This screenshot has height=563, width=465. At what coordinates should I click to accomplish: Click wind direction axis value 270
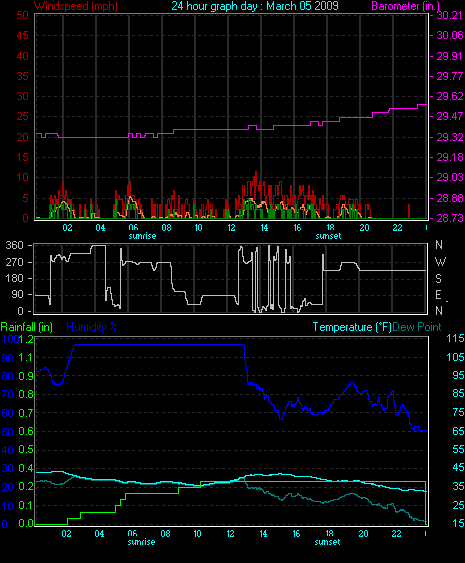click(x=14, y=262)
